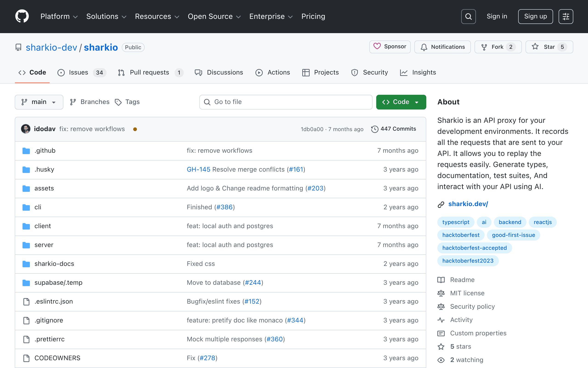Open the Branches link
The width and height of the screenshot is (588, 368).
[x=90, y=102]
